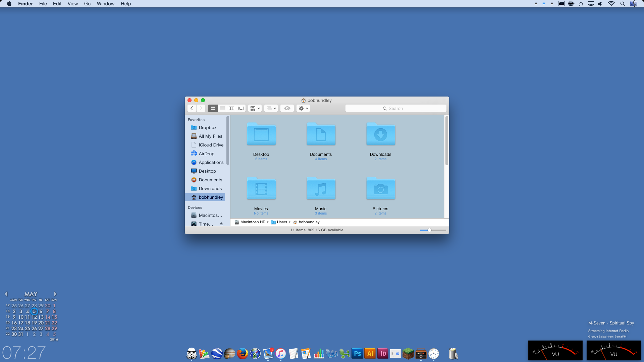Go to next month in calendar
Image resolution: width=644 pixels, height=362 pixels.
coord(55,294)
